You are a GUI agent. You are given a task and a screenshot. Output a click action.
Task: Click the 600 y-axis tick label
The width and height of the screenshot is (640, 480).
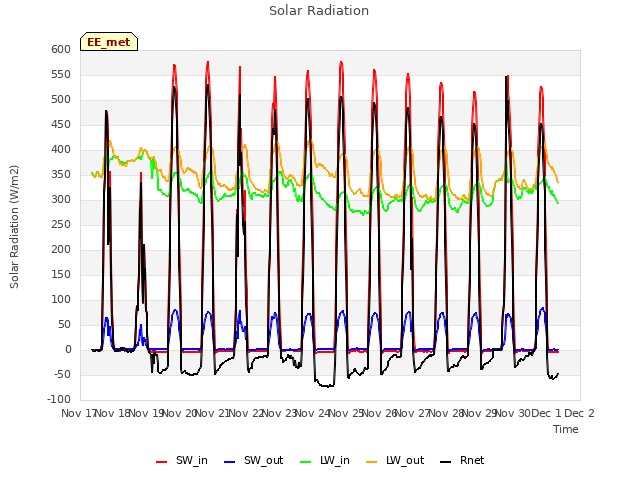[x=61, y=49]
